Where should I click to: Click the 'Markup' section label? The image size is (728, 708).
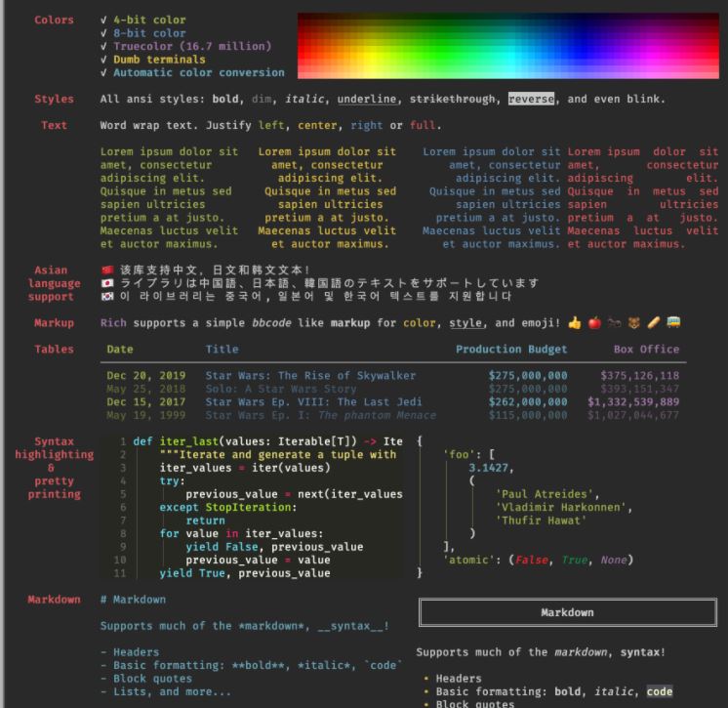[x=54, y=323]
